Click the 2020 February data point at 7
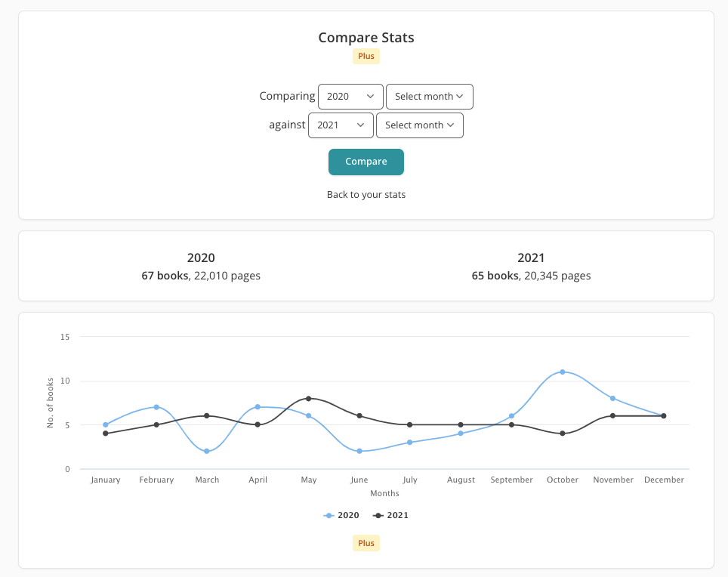This screenshot has height=577, width=728. 156,407
